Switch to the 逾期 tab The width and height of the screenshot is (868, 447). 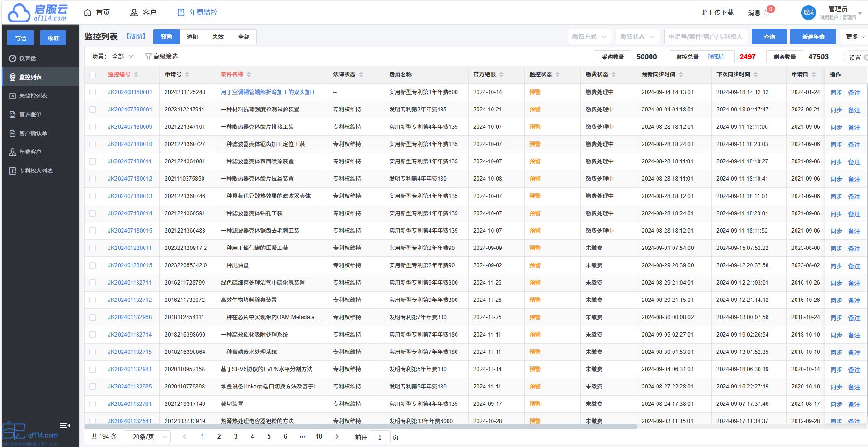click(192, 37)
